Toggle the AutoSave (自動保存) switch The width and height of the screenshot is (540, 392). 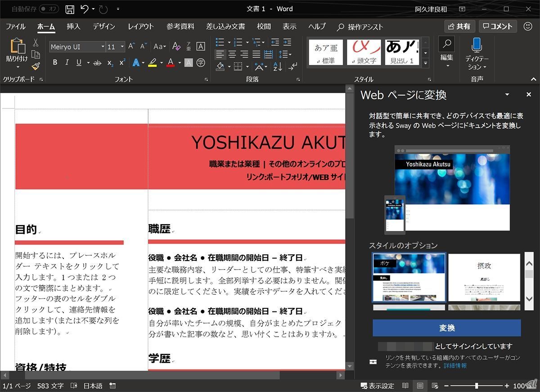tap(49, 9)
